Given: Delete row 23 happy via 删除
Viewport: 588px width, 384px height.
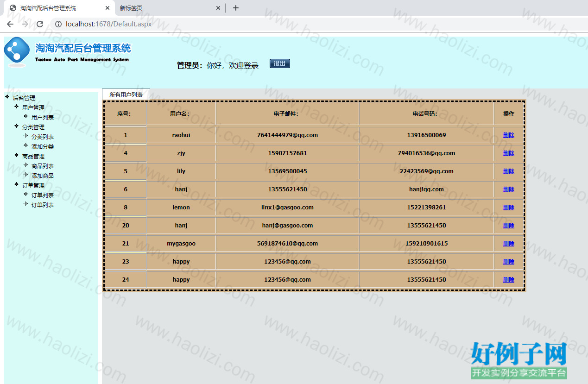Looking at the screenshot, I should [x=509, y=262].
